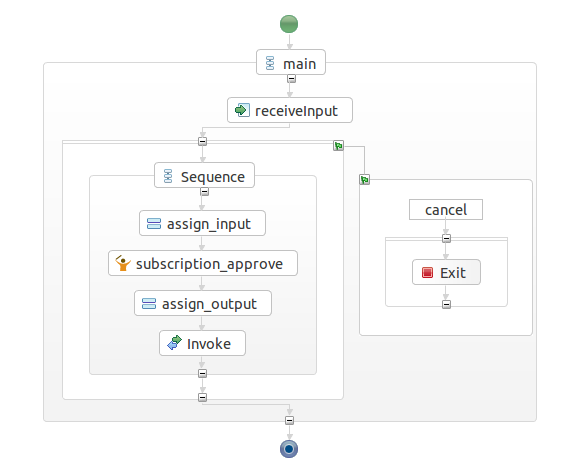This screenshot has height=472, width=566.
Task: Collapse the cancel handler body
Action: [446, 239]
